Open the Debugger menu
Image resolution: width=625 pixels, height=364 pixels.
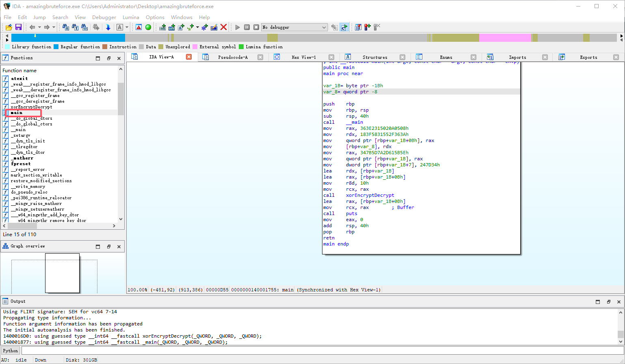104,17
